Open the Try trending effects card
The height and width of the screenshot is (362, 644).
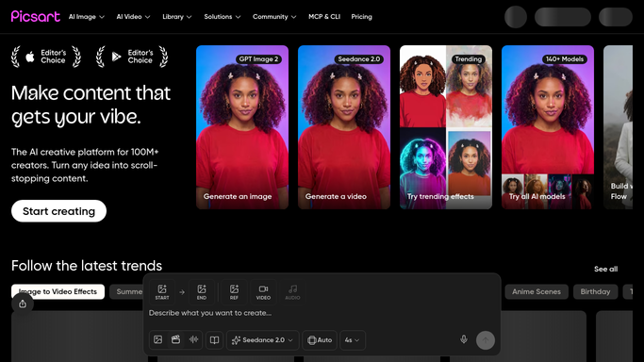(446, 127)
